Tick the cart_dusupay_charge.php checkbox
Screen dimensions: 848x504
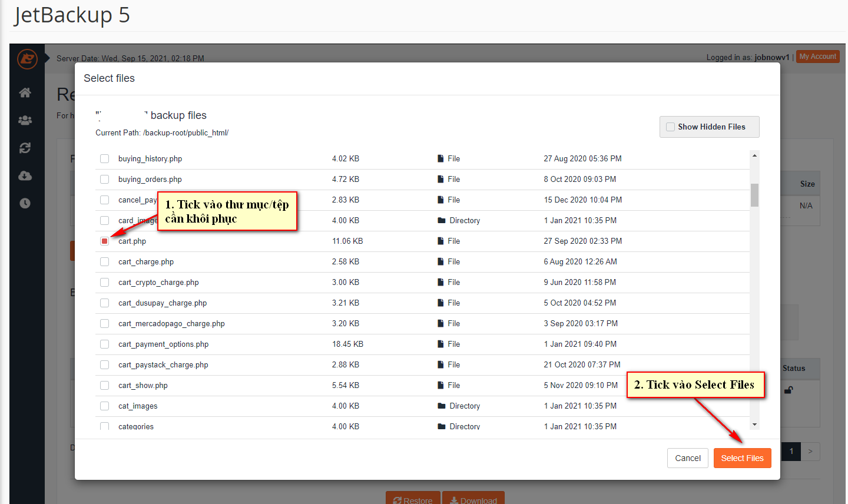point(104,303)
